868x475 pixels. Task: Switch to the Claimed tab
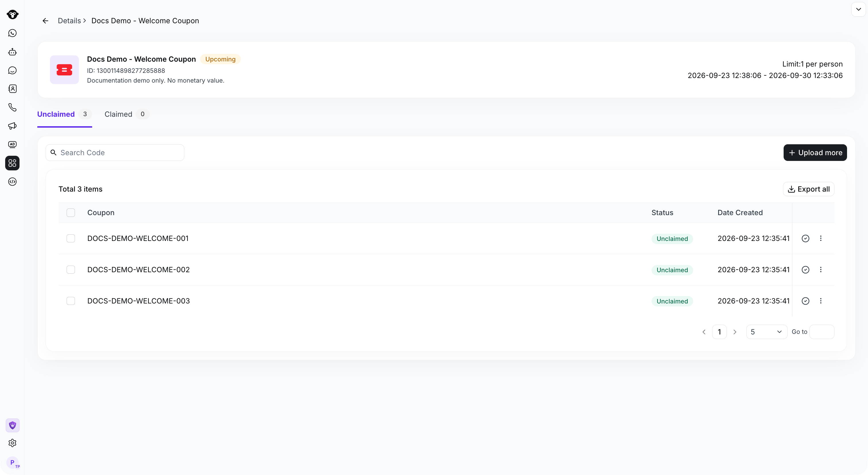[x=127, y=114]
